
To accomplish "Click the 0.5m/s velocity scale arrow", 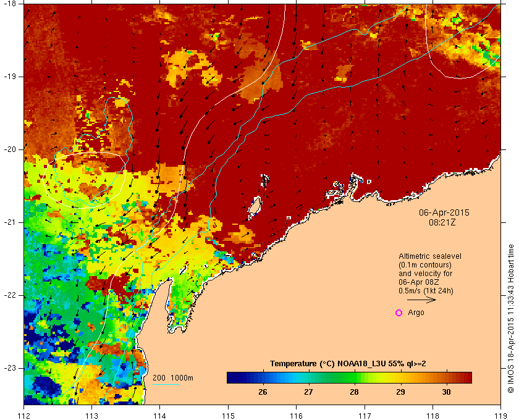I will point(421,300).
